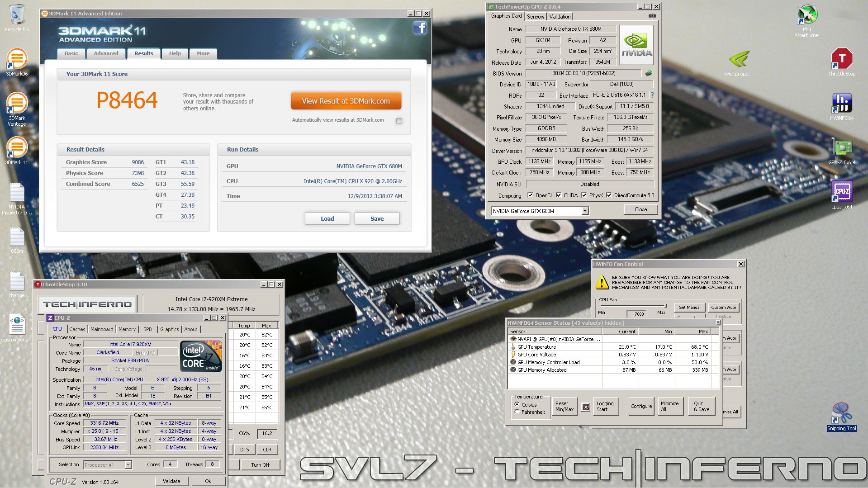The width and height of the screenshot is (868, 488).
Task: Select Fahrenheit temperature unit
Action: pyautogui.click(x=517, y=412)
